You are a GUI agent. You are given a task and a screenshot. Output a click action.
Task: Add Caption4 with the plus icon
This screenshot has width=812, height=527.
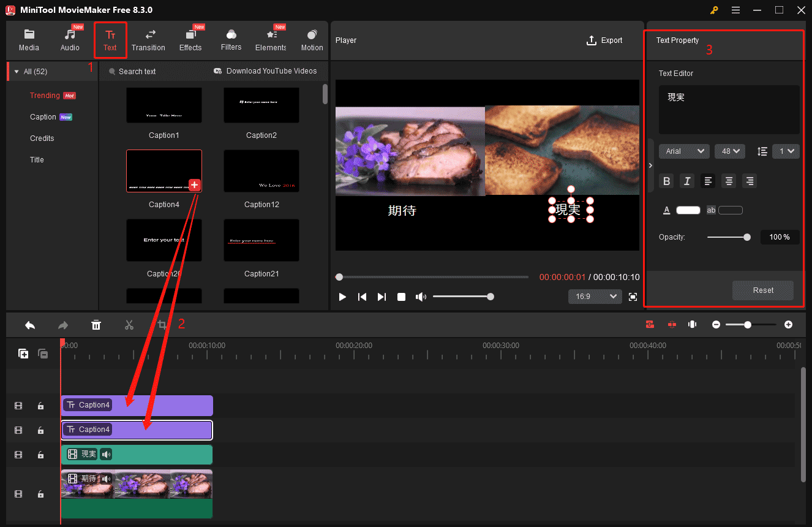pyautogui.click(x=195, y=185)
